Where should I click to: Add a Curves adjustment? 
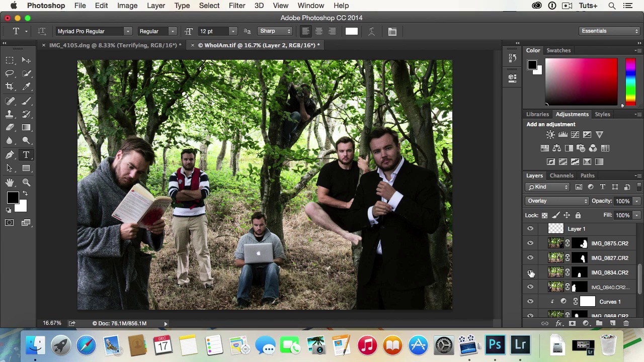575,135
